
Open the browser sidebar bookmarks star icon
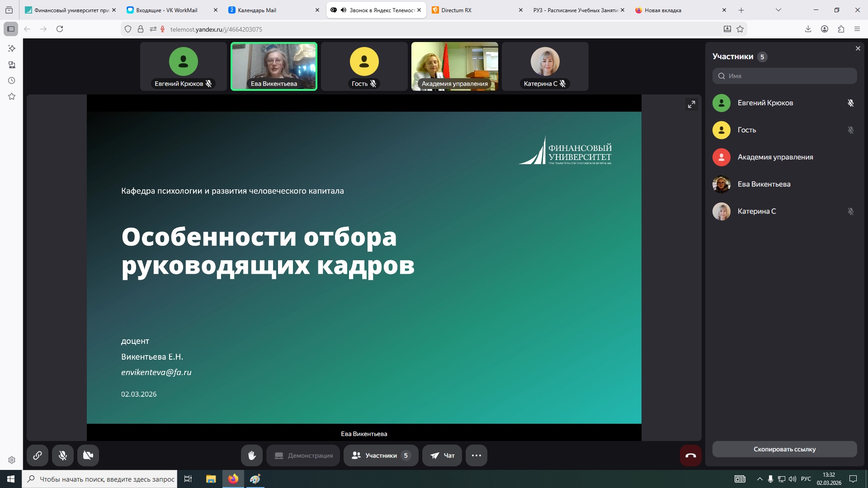(12, 96)
